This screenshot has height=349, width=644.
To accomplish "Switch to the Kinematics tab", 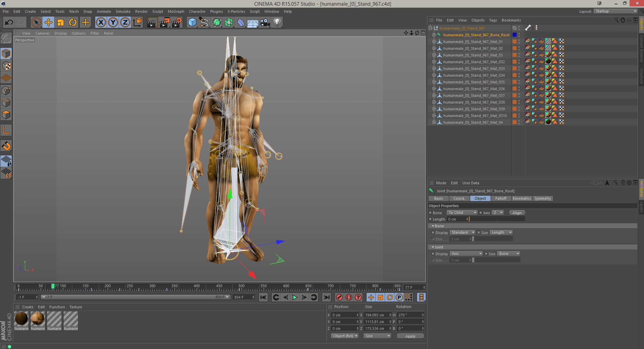I will pos(522,198).
